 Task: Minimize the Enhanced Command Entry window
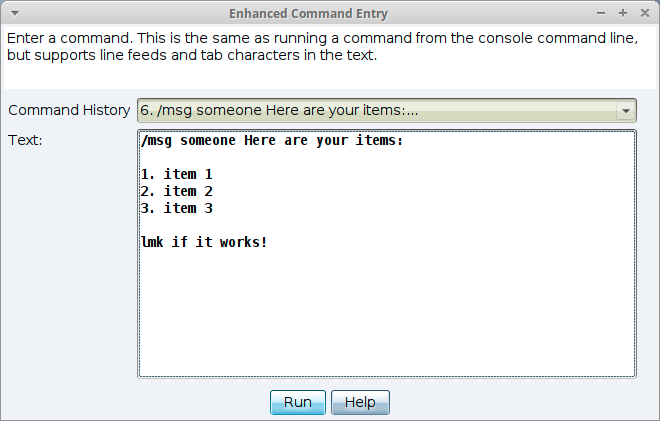click(601, 14)
